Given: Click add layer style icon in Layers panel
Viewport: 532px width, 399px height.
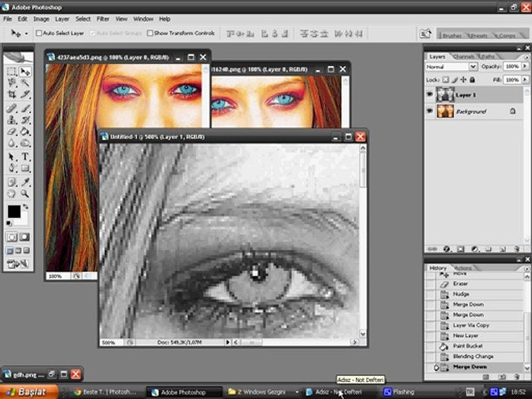Looking at the screenshot, I should (x=446, y=249).
